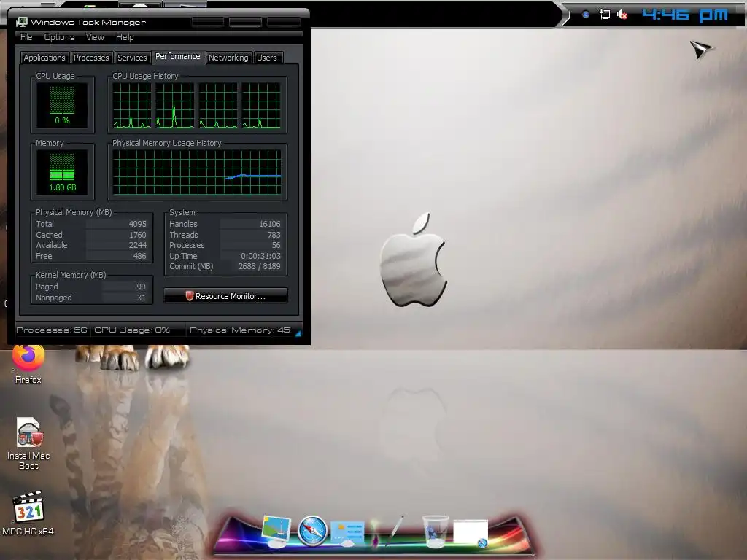Click the System Processes value 56
Screen dimensions: 747x560
point(276,245)
